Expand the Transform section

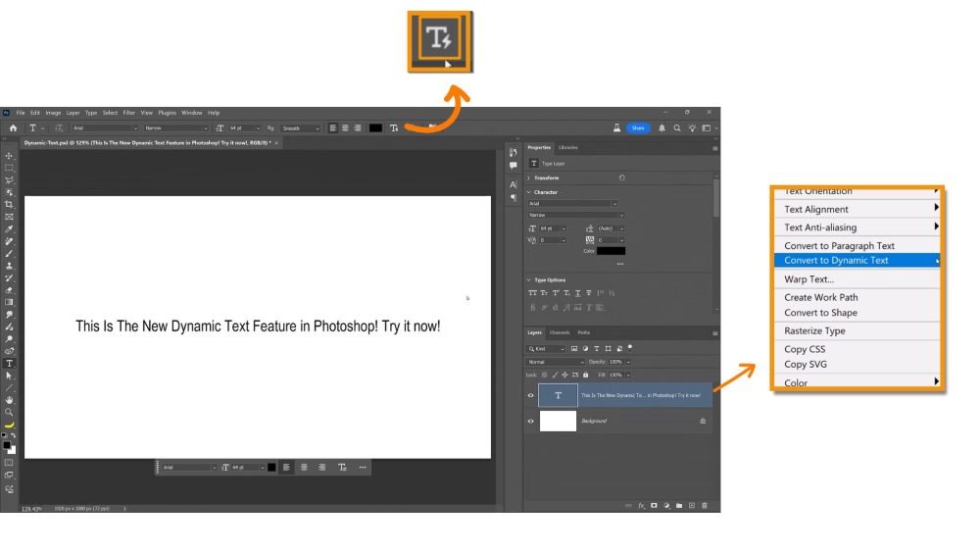[529, 178]
